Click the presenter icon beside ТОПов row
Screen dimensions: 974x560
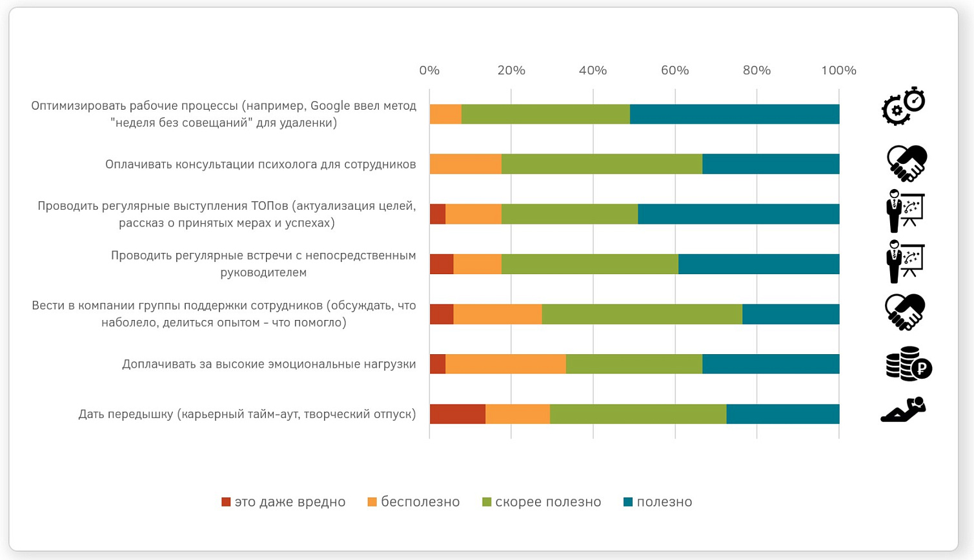(x=906, y=211)
